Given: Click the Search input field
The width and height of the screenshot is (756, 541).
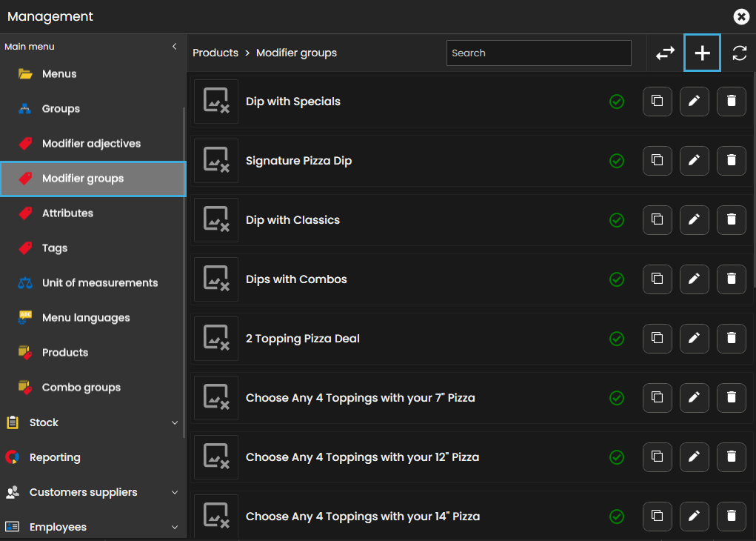Looking at the screenshot, I should (538, 53).
